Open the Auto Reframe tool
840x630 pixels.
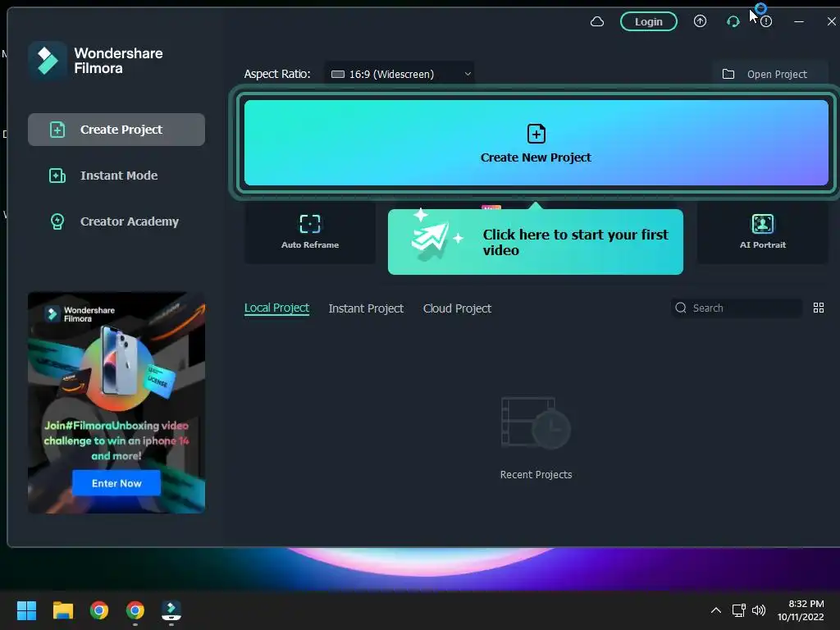(x=309, y=232)
